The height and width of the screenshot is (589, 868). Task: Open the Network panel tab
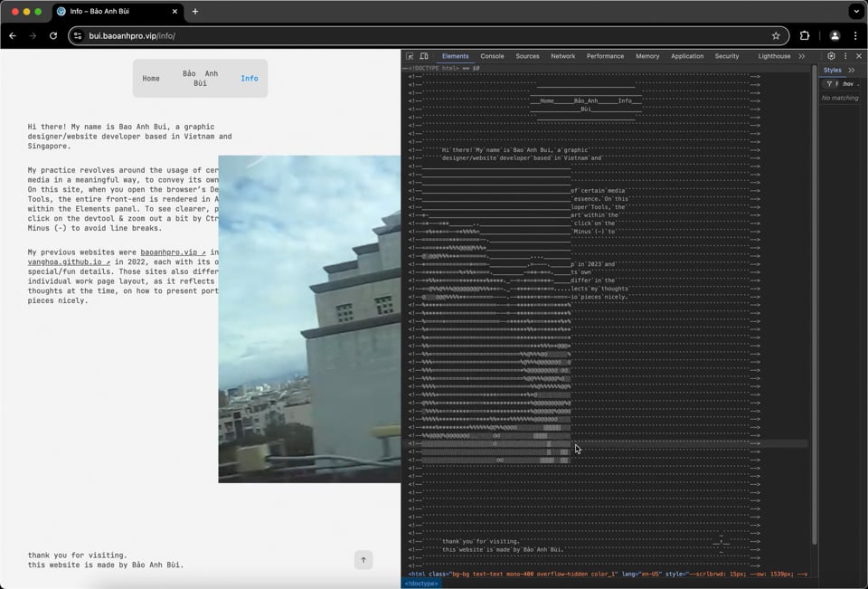[562, 56]
